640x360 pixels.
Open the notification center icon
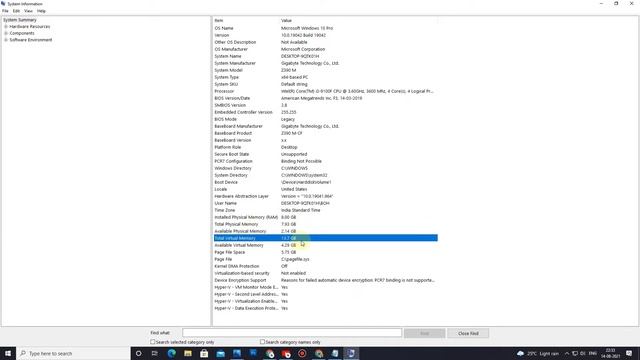pyautogui.click(x=629, y=353)
